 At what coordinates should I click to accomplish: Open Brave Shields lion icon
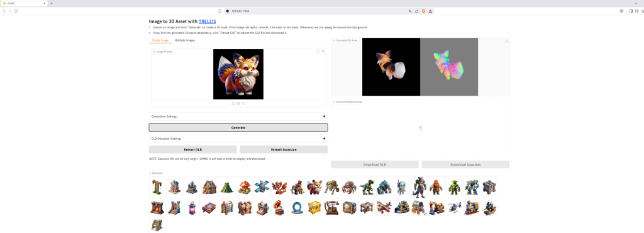point(424,11)
